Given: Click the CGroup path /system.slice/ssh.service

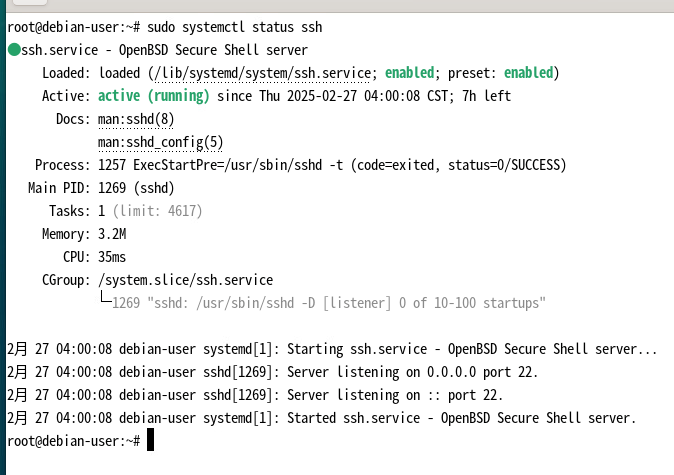Looking at the screenshot, I should point(185,280).
